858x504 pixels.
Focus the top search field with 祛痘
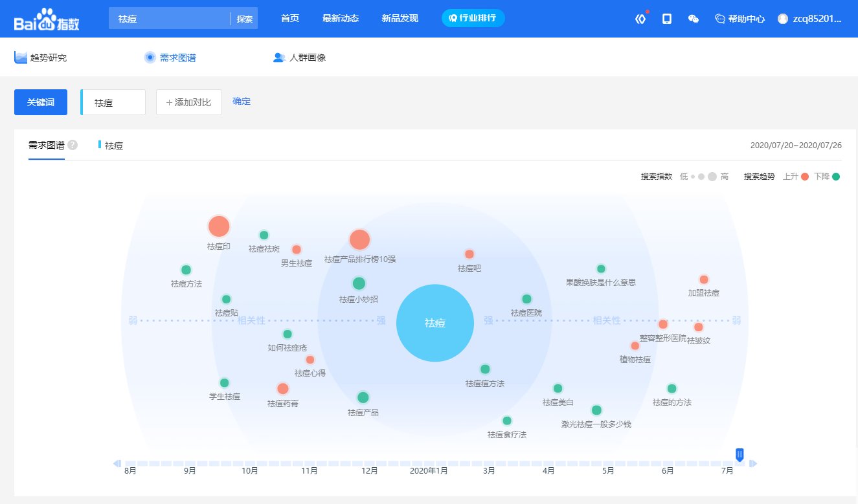pyautogui.click(x=169, y=19)
